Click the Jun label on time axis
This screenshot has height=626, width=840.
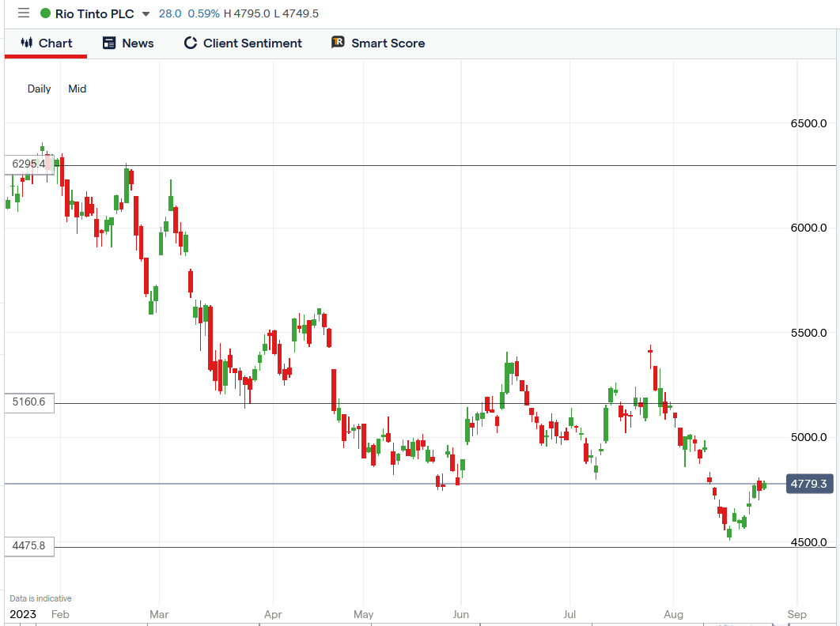460,614
